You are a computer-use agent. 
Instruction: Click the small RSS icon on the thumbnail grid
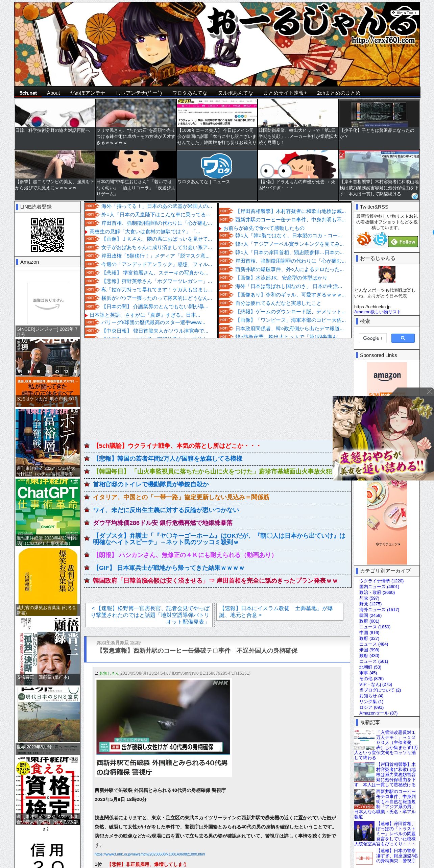[415, 196]
